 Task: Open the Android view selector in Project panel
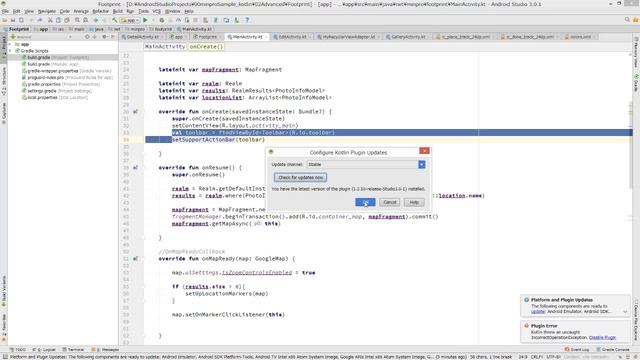coord(41,37)
